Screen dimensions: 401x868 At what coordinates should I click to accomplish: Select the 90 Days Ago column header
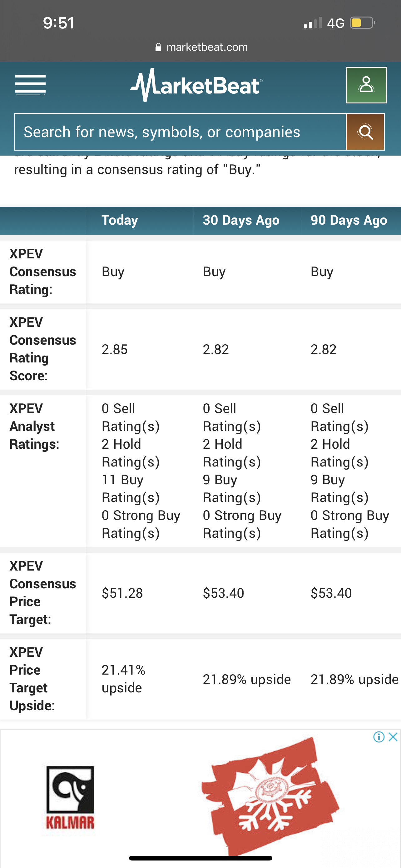coord(349,220)
